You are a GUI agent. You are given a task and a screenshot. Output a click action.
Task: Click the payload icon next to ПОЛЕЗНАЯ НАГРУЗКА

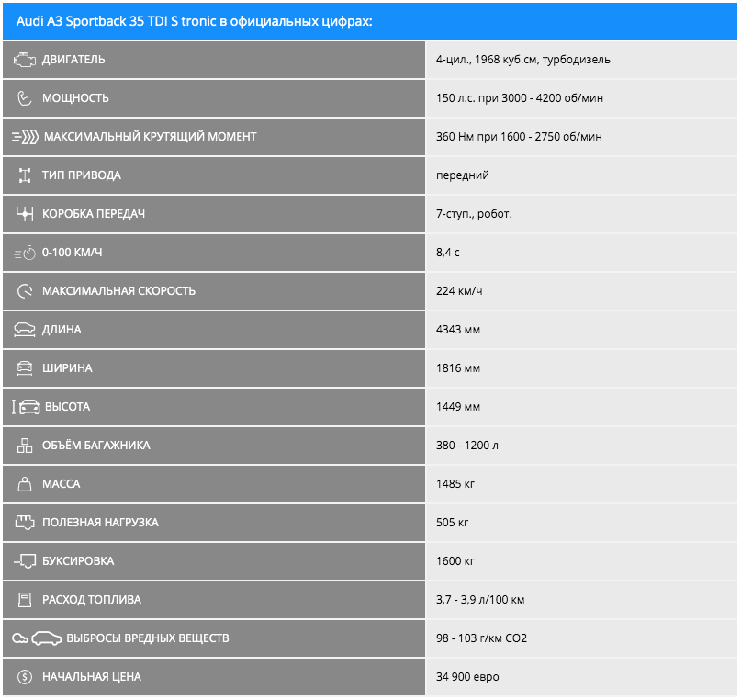[25, 523]
